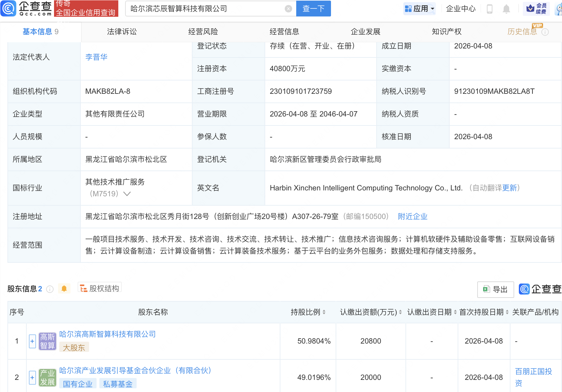
Task: Clear the search box text
Action: [x=288, y=9]
